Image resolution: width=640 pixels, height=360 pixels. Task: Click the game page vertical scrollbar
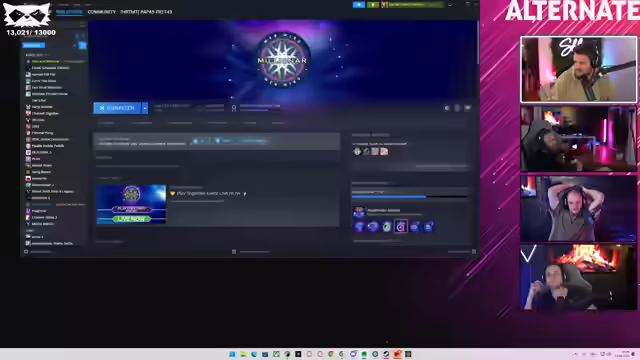pos(478,43)
